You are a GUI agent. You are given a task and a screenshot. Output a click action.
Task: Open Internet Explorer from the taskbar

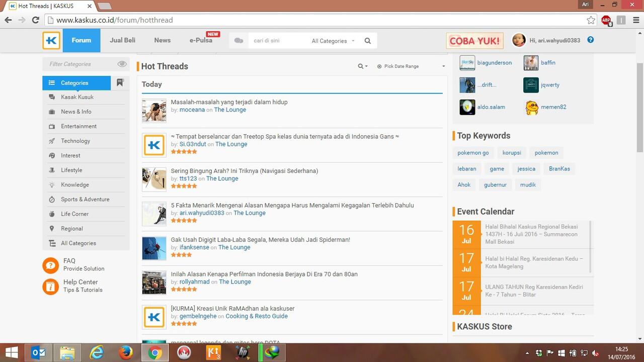point(96,352)
